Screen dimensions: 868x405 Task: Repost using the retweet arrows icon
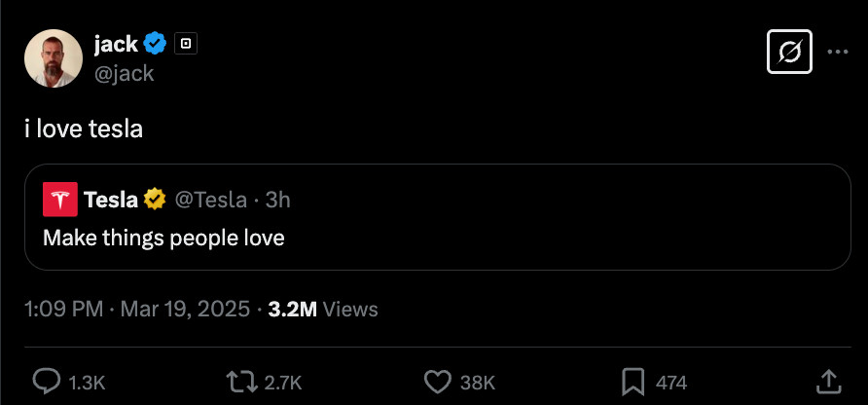[242, 382]
